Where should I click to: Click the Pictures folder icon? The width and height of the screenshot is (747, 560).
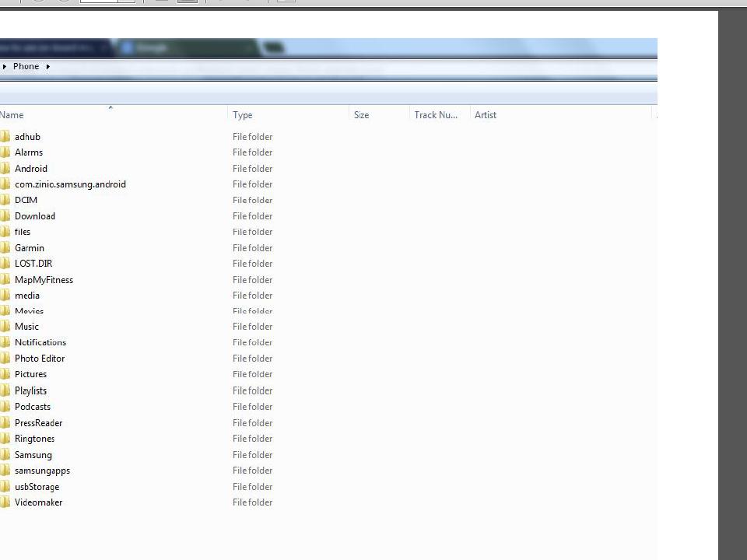pyautogui.click(x=5, y=374)
